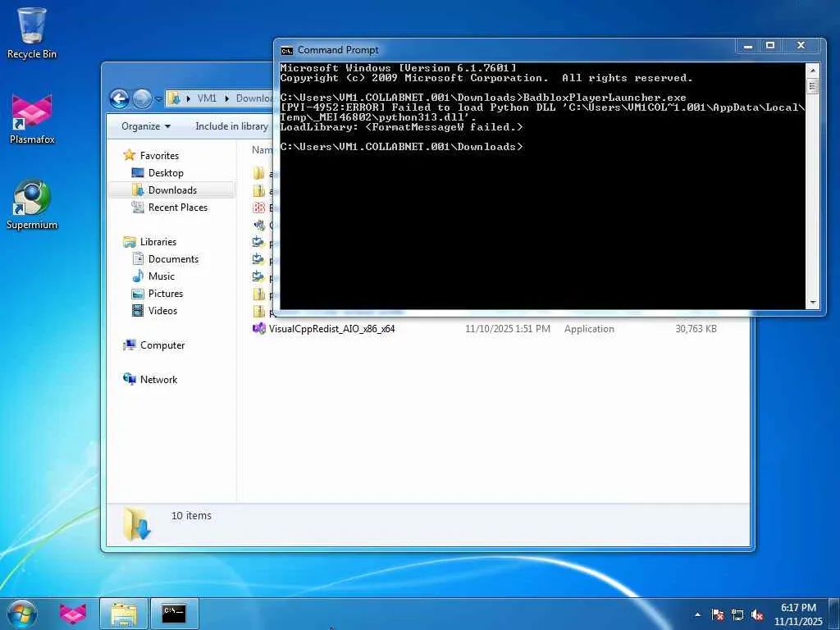The height and width of the screenshot is (630, 840).
Task: Click the Command Prompt scroll up arrow
Action: tap(812, 71)
